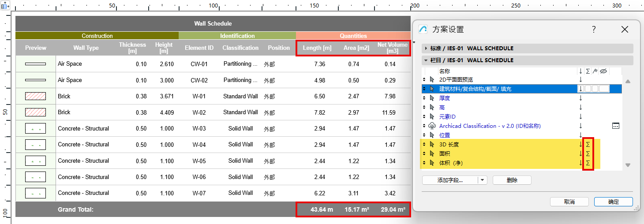Screen dimensions: 644x224
Task: Collapse the 栏目 / IES-01 WALL SCHEDULE section
Action: coord(426,60)
